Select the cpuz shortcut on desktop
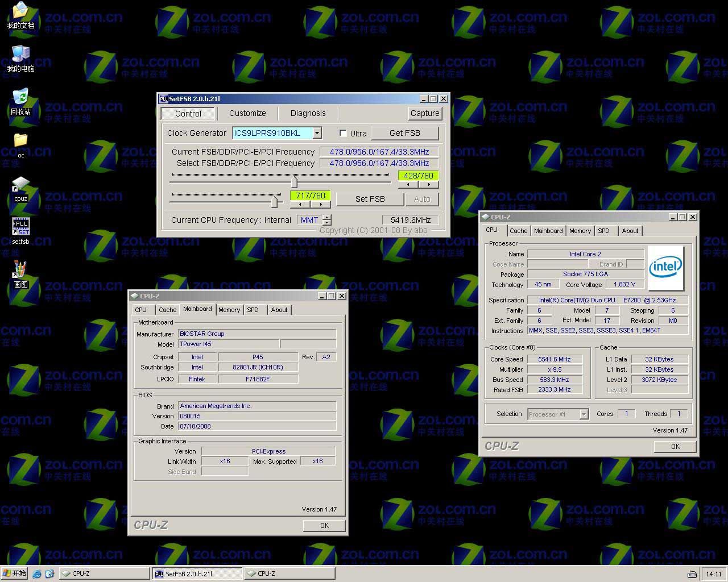Viewport: 728px width, 582px height. pyautogui.click(x=20, y=189)
